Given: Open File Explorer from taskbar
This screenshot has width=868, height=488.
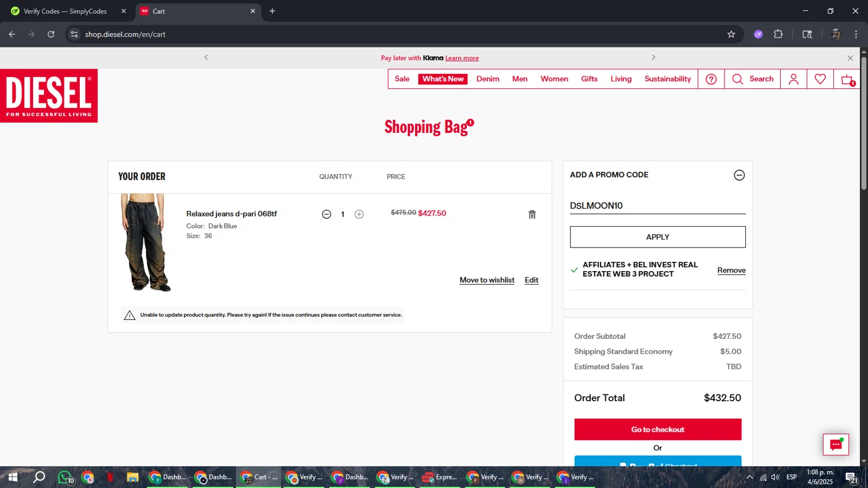Looking at the screenshot, I should click(x=133, y=477).
